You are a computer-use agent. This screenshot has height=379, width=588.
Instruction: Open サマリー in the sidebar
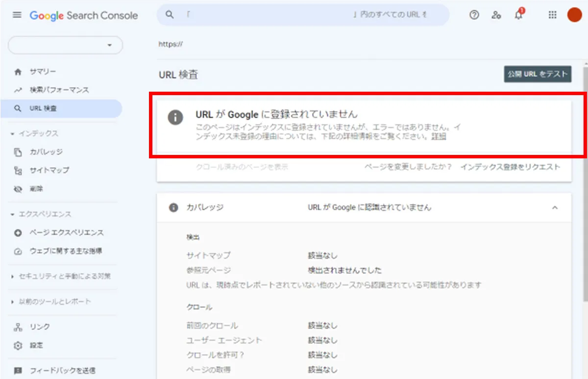click(x=43, y=72)
